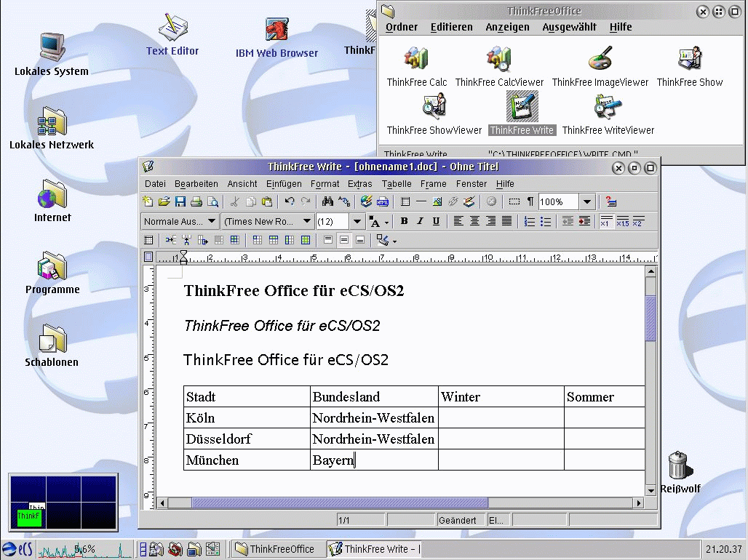Screen dimensions: 748x560
Task: Open the Times New Roman font dropdown
Action: tap(268, 221)
